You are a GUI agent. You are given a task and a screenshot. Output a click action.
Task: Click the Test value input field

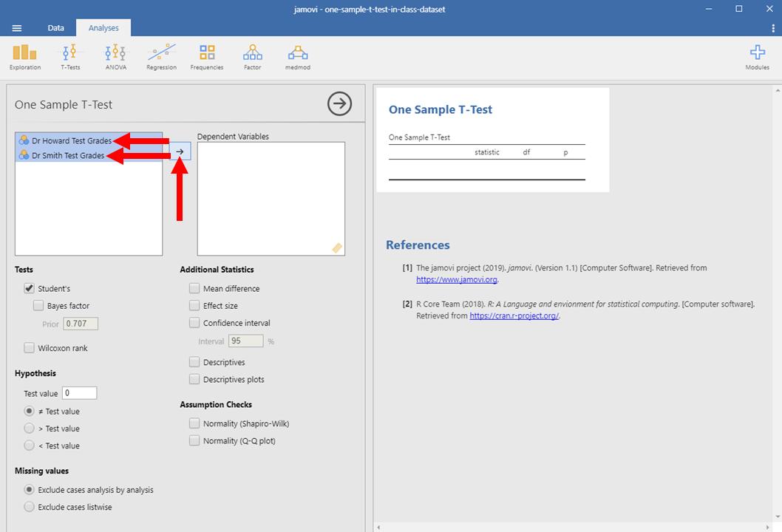[79, 393]
